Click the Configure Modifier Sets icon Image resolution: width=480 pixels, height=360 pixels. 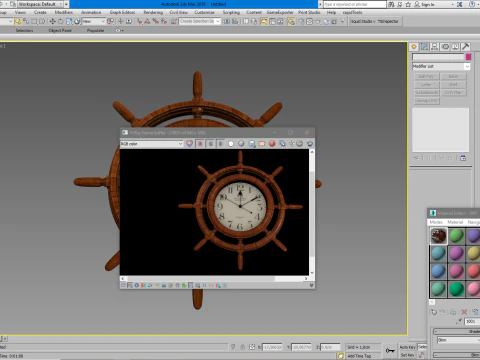point(463,158)
